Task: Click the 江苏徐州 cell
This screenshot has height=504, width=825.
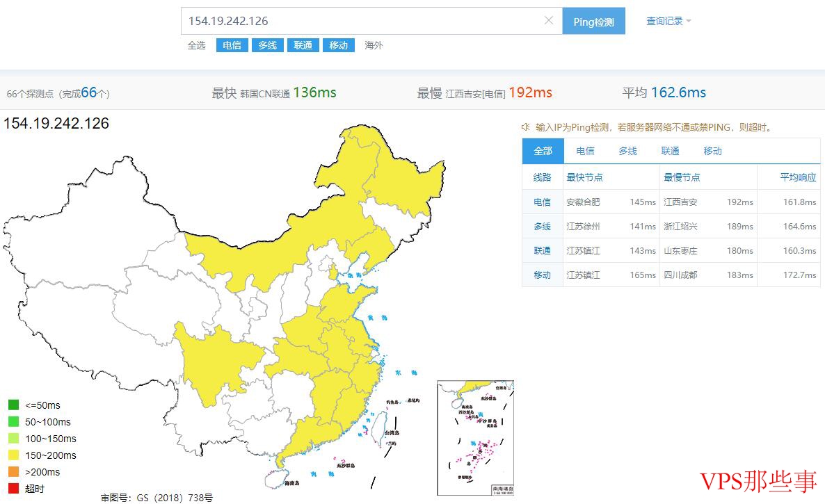Action: 583,227
